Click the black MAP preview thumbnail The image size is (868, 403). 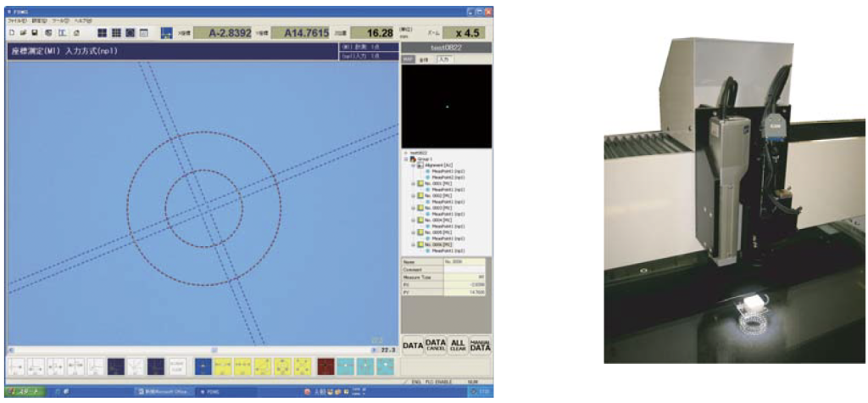coord(447,106)
